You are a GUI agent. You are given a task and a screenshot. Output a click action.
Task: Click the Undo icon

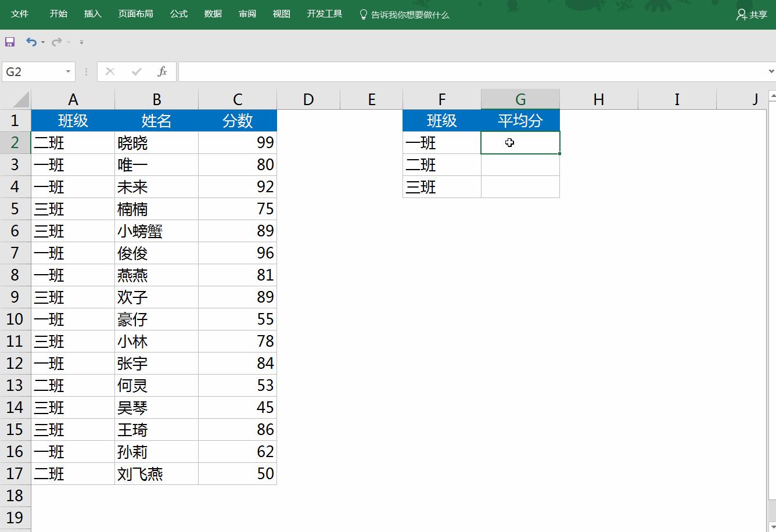(31, 41)
